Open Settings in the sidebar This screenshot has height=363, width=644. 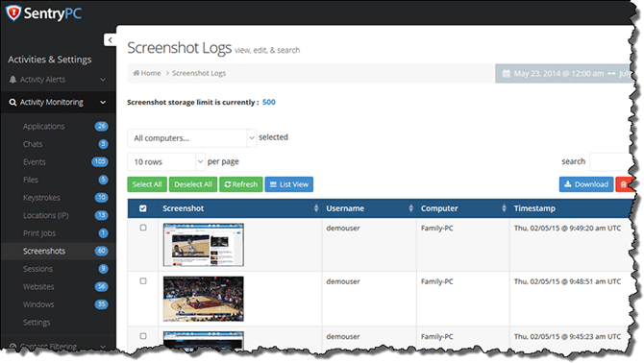[37, 323]
